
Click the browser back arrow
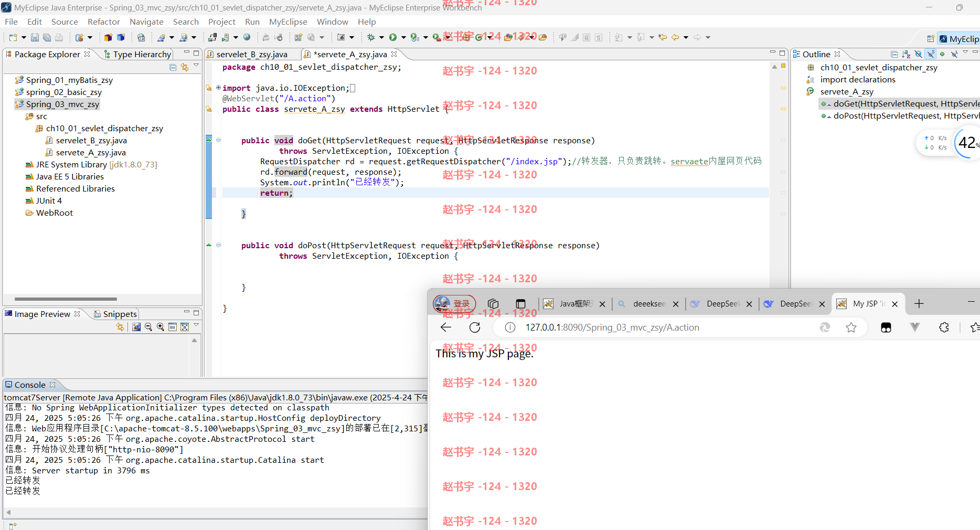446,327
